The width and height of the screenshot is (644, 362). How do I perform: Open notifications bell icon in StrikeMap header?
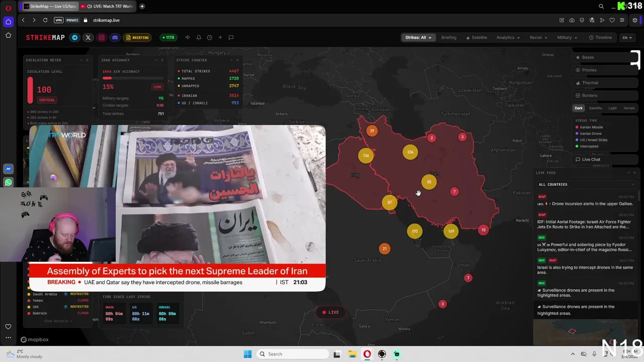click(x=199, y=37)
